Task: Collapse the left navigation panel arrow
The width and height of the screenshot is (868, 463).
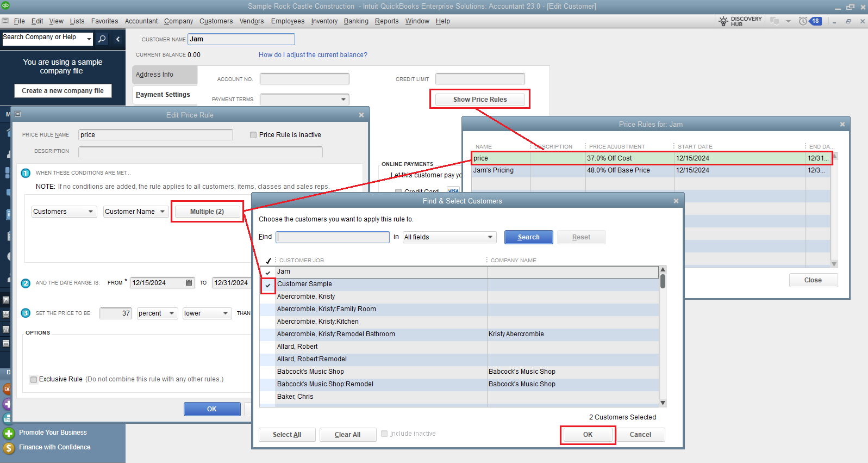Action: point(118,39)
